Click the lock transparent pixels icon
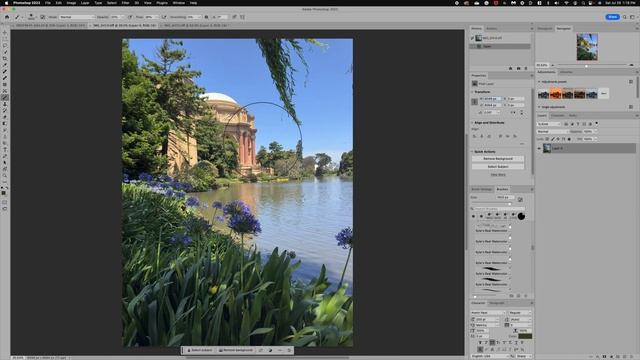 (x=547, y=139)
